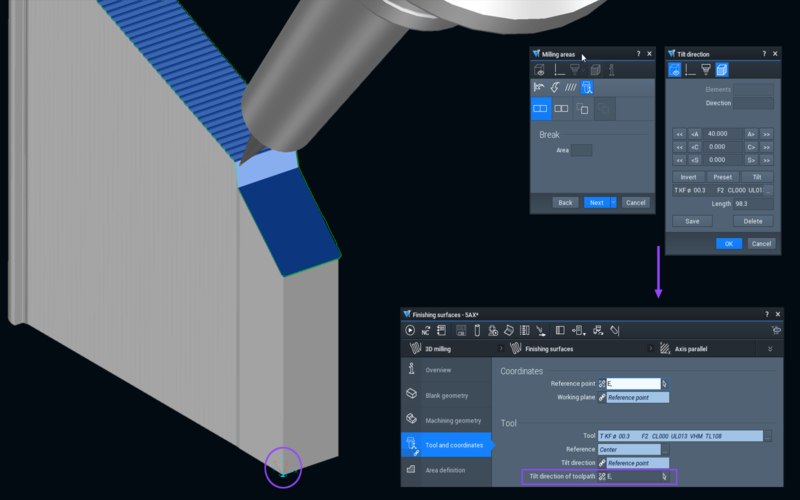This screenshot has width=800, height=500.
Task: Click the Direction field in Tilt direction
Action: pos(754,103)
